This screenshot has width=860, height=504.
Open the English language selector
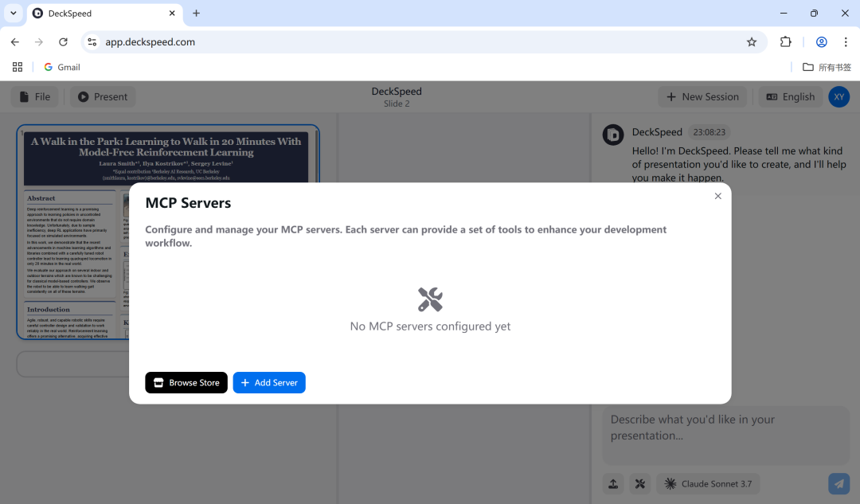click(x=791, y=97)
